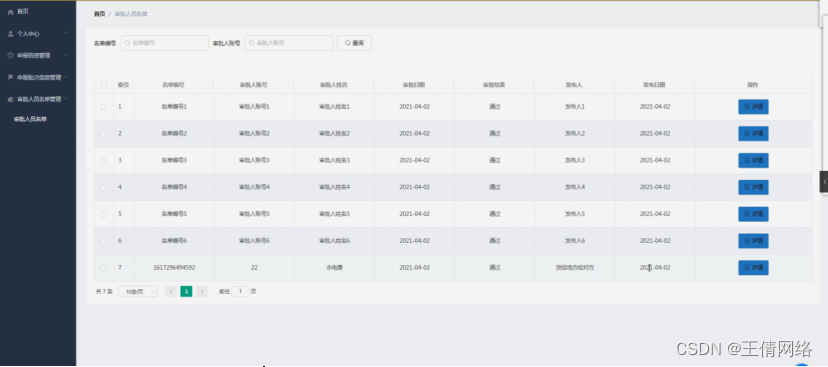Click the chart icon beside 审批人员名单管理

(11, 99)
